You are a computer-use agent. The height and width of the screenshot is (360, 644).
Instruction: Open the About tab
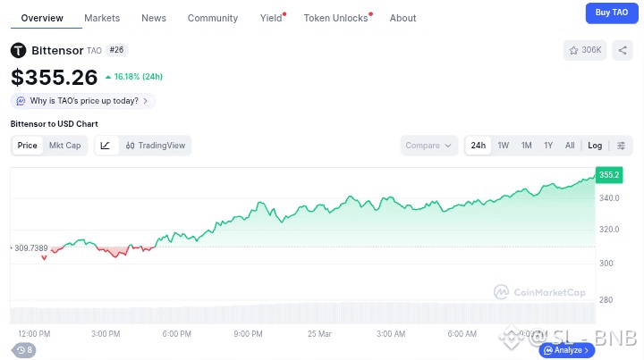402,18
